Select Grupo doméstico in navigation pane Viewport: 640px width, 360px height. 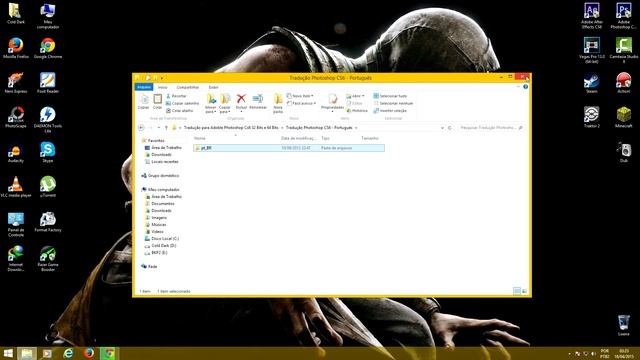[160, 176]
